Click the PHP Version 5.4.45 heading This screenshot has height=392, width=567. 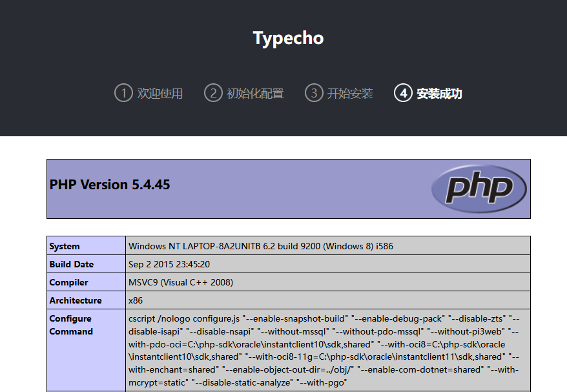[110, 185]
